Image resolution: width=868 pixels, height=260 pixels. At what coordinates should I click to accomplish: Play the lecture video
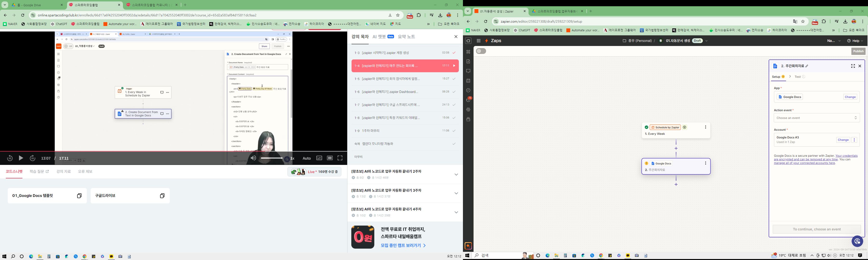coord(21,158)
